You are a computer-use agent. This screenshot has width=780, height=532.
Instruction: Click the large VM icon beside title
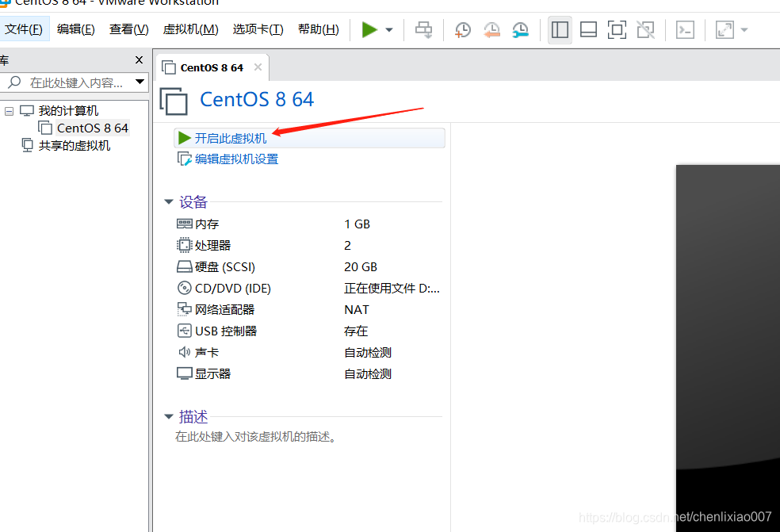(x=174, y=101)
